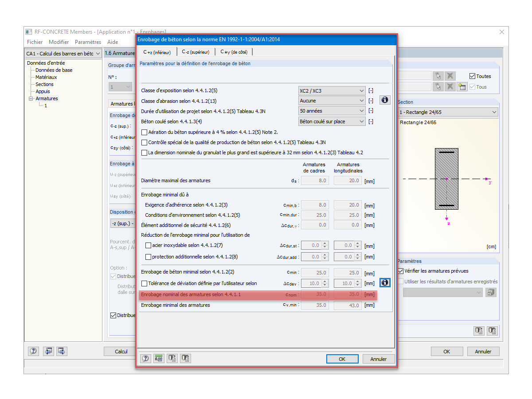Open units and decimals settings icon
This screenshot has height=399, width=532.
pyautogui.click(x=159, y=359)
